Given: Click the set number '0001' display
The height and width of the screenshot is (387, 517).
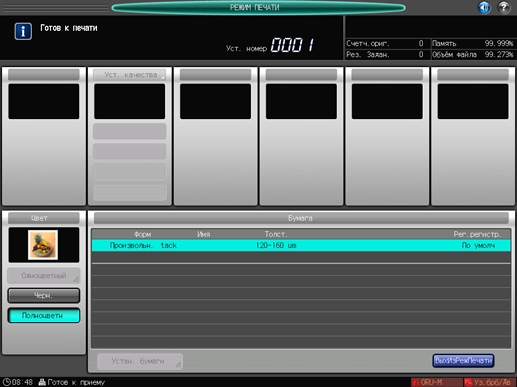Looking at the screenshot, I should click(292, 45).
